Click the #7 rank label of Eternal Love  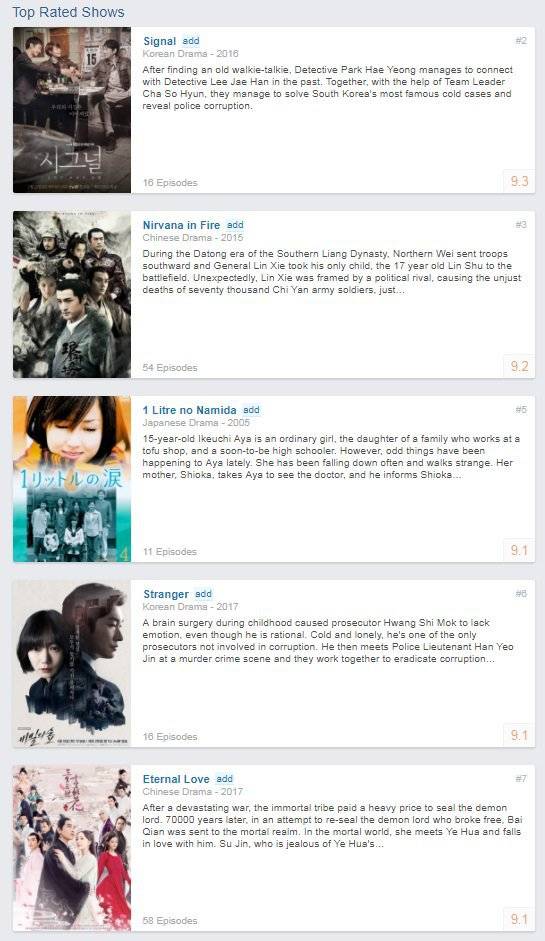pyautogui.click(x=521, y=779)
